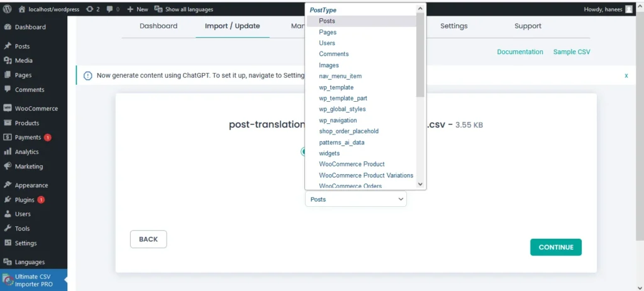
Task: Click the Languages translate icon in sidebar
Action: click(8, 262)
